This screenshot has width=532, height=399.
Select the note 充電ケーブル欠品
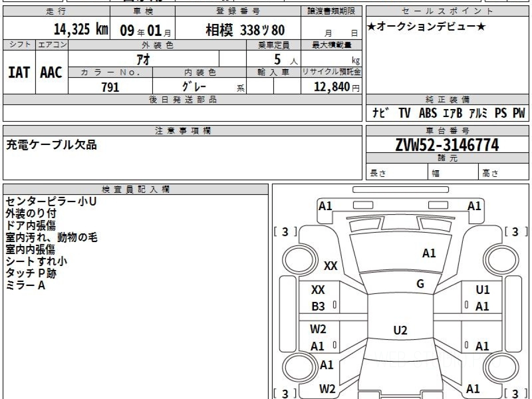coord(51,145)
